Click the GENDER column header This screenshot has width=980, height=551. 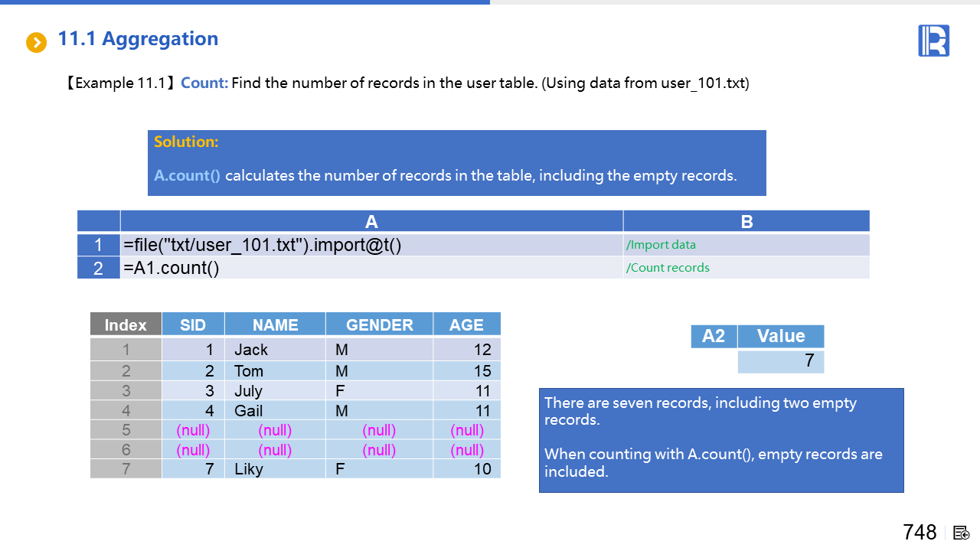pos(379,324)
